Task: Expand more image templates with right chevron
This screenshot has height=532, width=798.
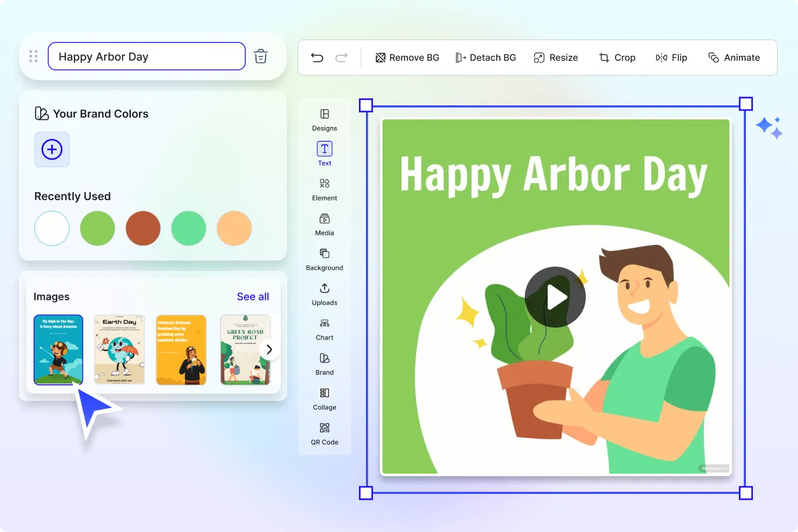Action: [x=269, y=349]
